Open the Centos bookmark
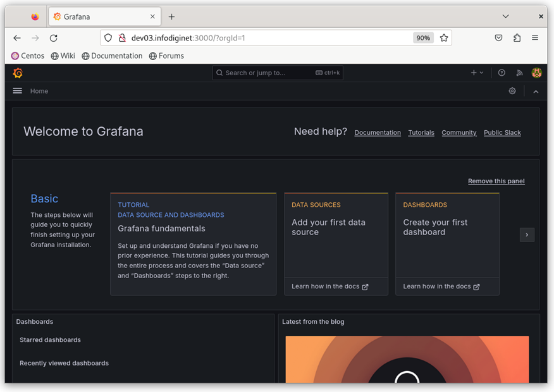 [x=28, y=56]
